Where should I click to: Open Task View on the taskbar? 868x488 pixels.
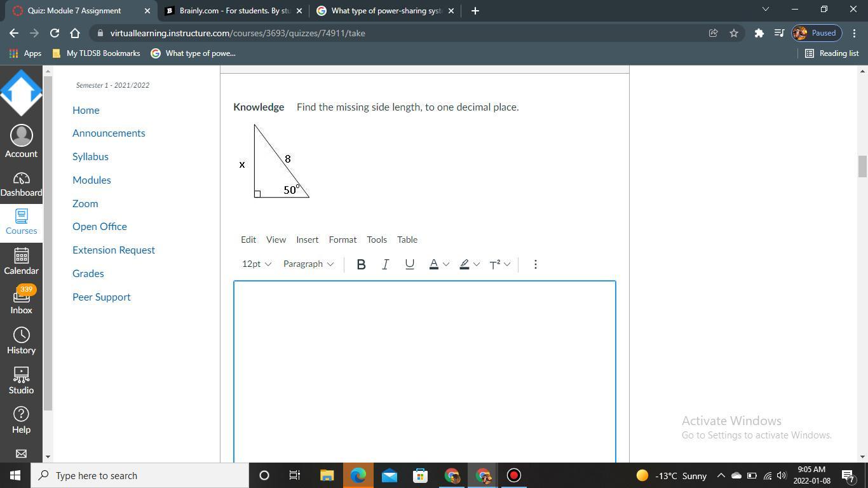point(295,475)
